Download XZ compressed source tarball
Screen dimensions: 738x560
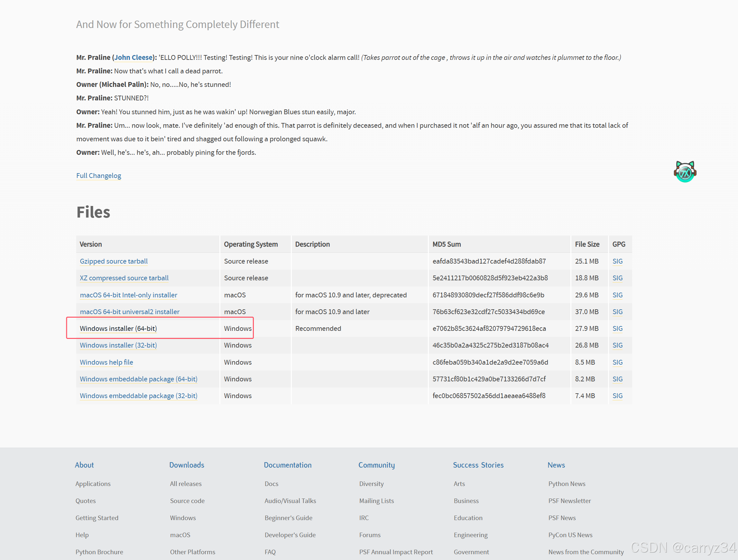tap(124, 278)
